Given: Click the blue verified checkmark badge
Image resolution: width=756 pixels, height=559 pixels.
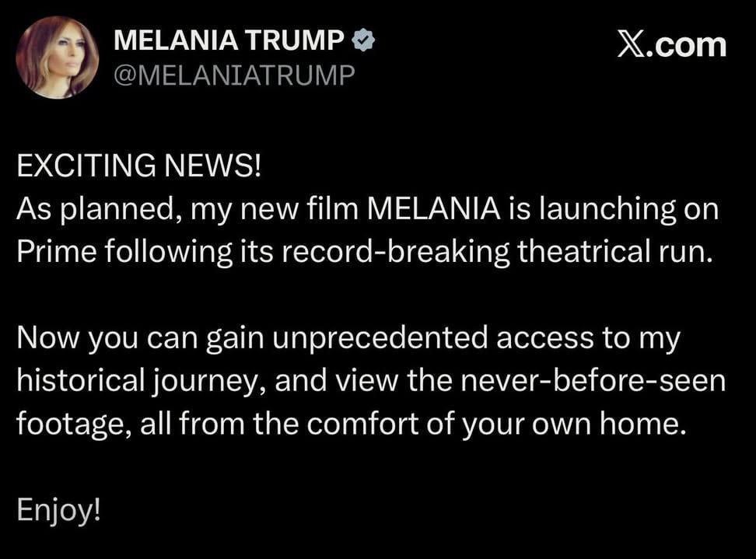Looking at the screenshot, I should [x=363, y=40].
